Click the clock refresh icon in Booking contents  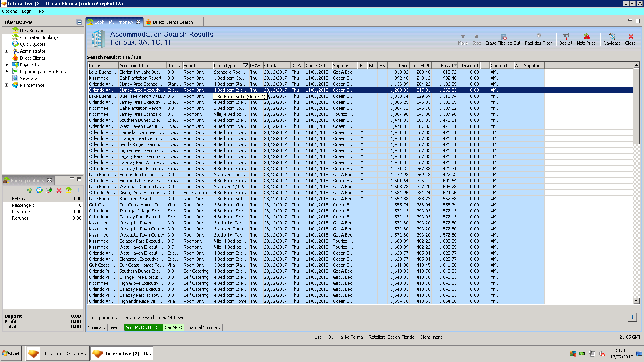click(x=39, y=190)
